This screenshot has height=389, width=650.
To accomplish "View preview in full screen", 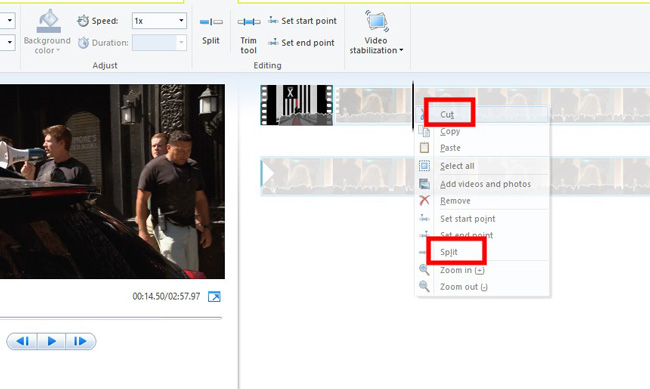I will [x=214, y=297].
